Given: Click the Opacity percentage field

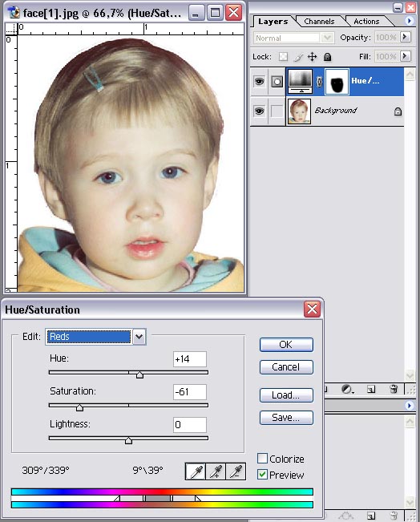Looking at the screenshot, I should pyautogui.click(x=386, y=37).
